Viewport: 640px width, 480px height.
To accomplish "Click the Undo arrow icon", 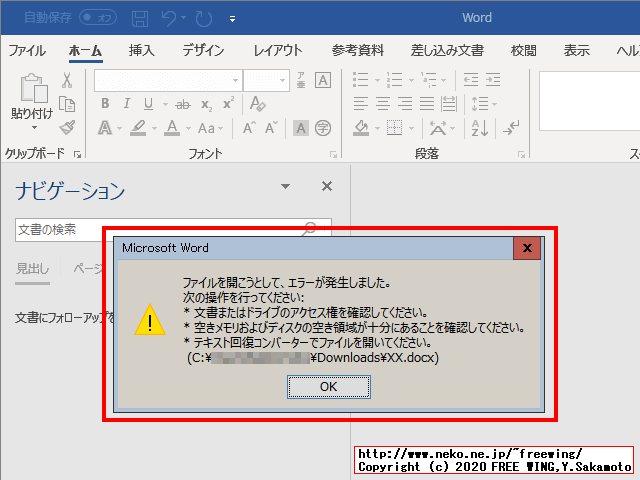I will [x=169, y=18].
